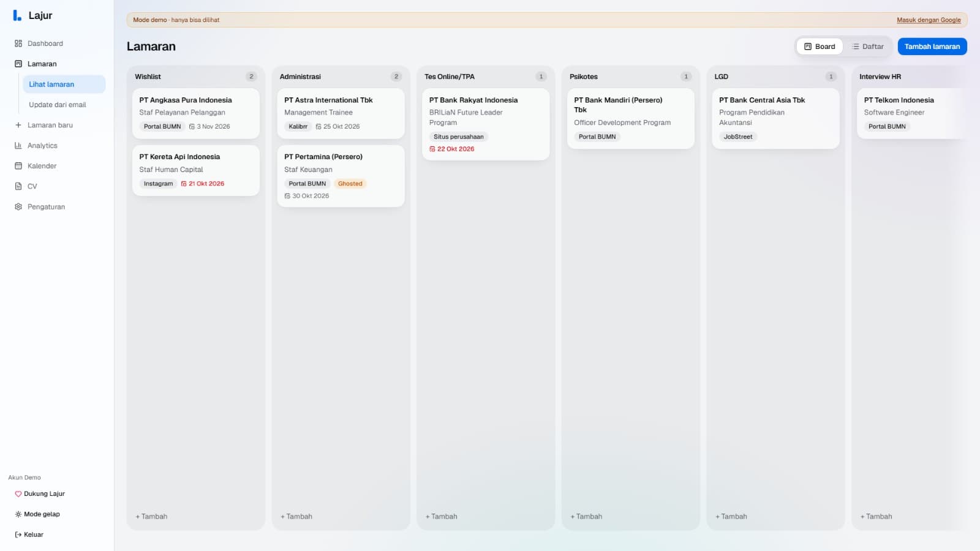The image size is (980, 551).
Task: Click Tambah lamaran button
Action: coord(932,47)
